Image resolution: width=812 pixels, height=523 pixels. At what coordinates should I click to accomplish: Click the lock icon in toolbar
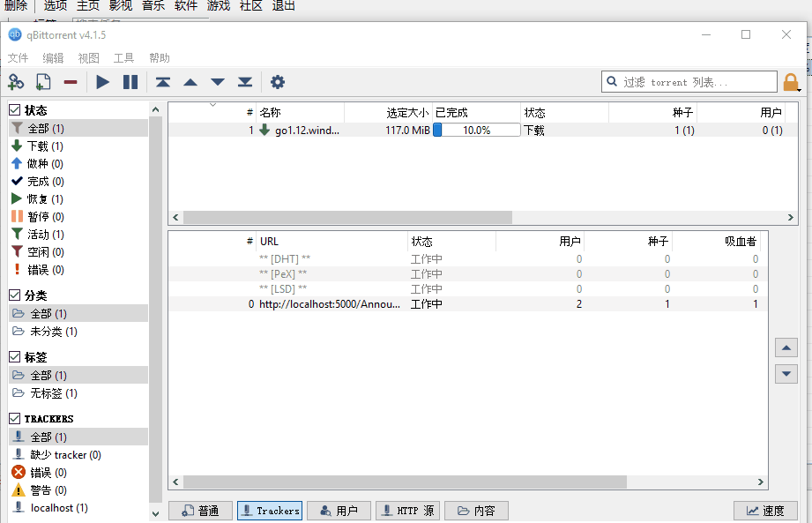(791, 82)
